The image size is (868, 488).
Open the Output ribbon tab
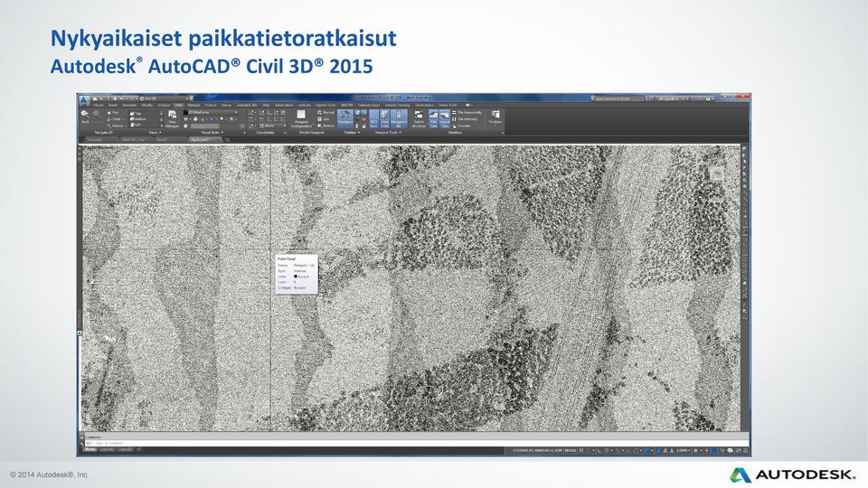211,105
